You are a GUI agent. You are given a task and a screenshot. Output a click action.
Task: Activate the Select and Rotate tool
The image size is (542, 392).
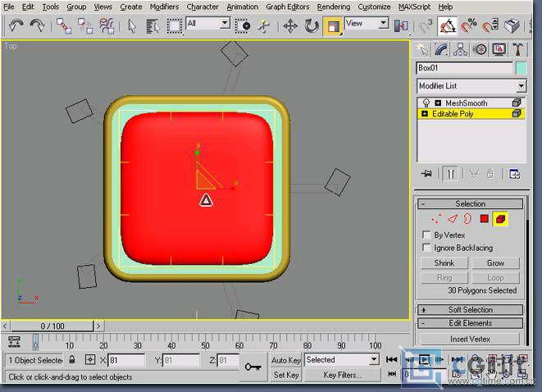pos(312,26)
